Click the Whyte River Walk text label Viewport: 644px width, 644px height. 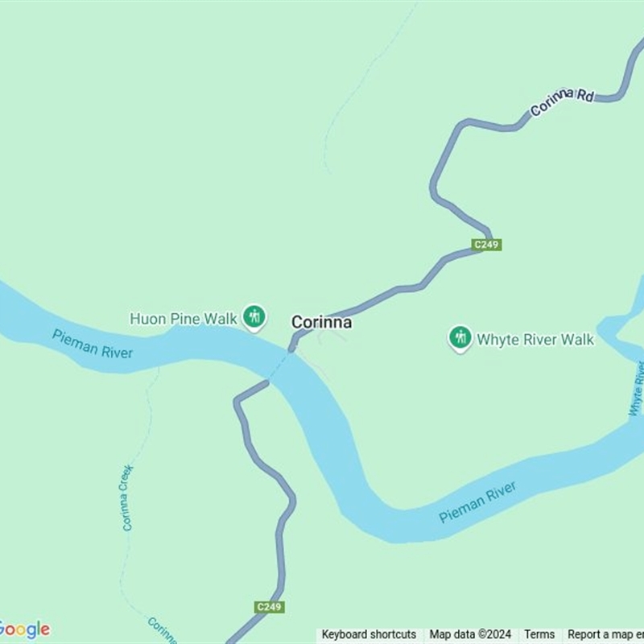(535, 340)
